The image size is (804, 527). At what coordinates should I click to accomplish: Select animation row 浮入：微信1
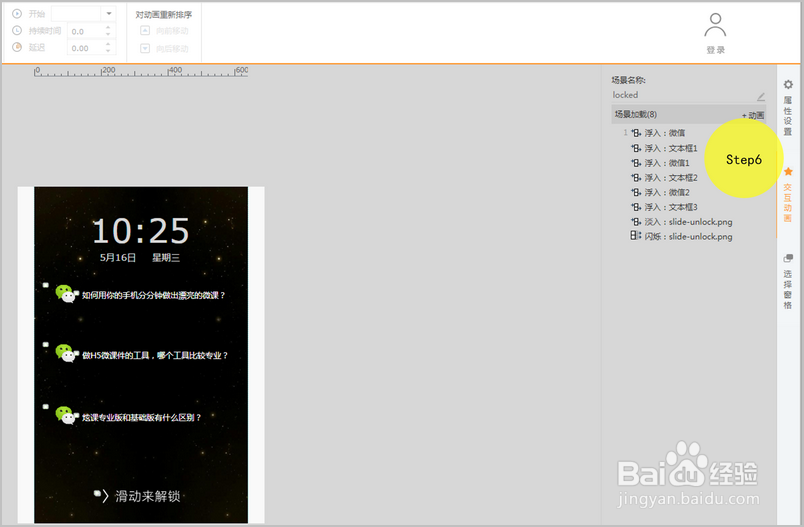click(x=660, y=163)
